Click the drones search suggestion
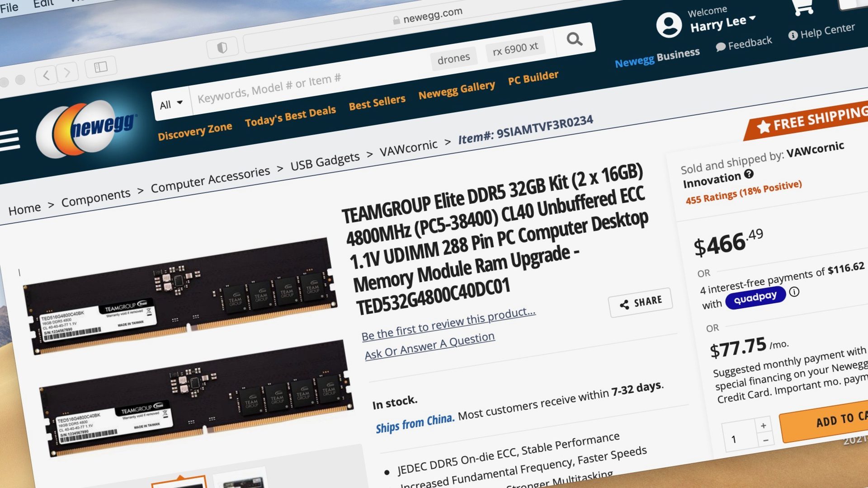Viewport: 868px width, 488px height. pyautogui.click(x=453, y=59)
